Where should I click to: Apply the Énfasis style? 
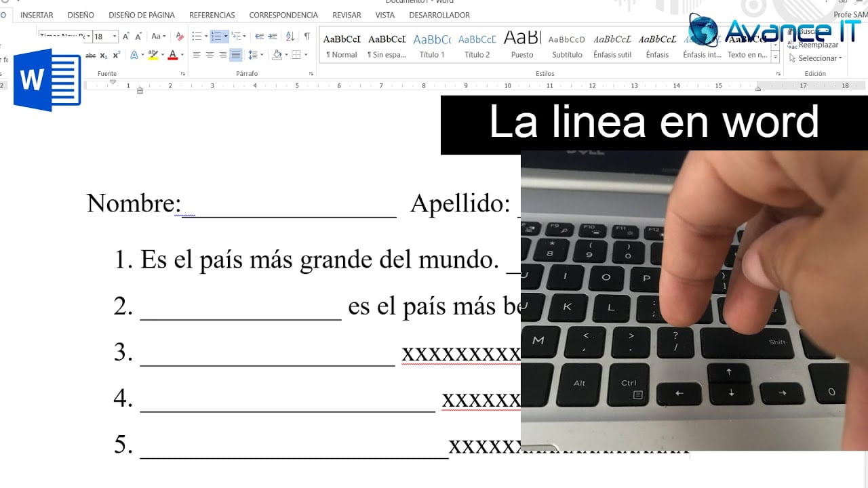(657, 46)
